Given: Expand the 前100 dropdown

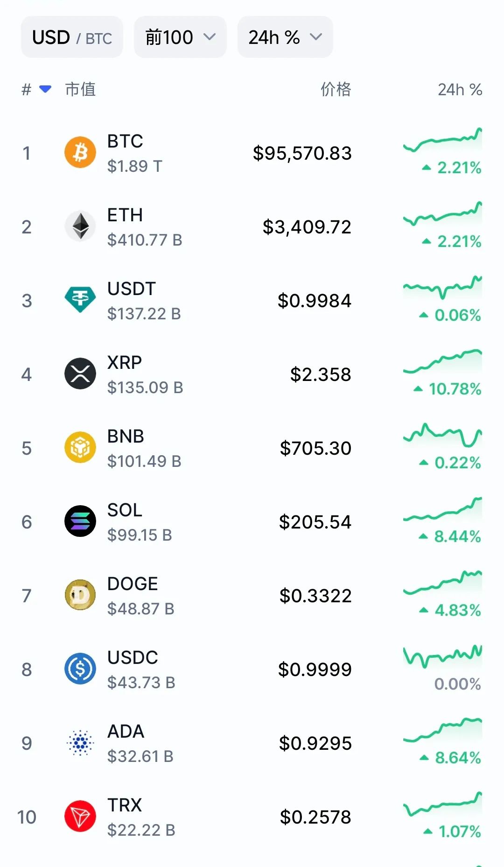Looking at the screenshot, I should 180,37.
